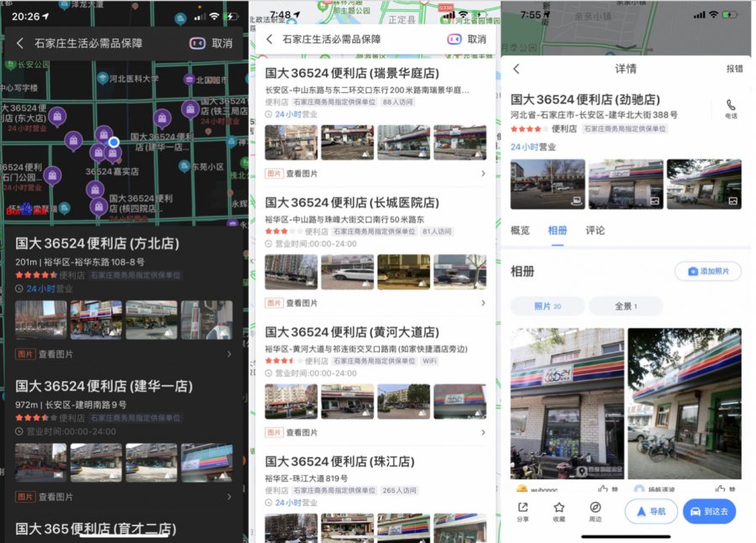Image resolution: width=756 pixels, height=543 pixels.
Task: Tap the 铁三局店 purple store pin
Action: [191, 109]
